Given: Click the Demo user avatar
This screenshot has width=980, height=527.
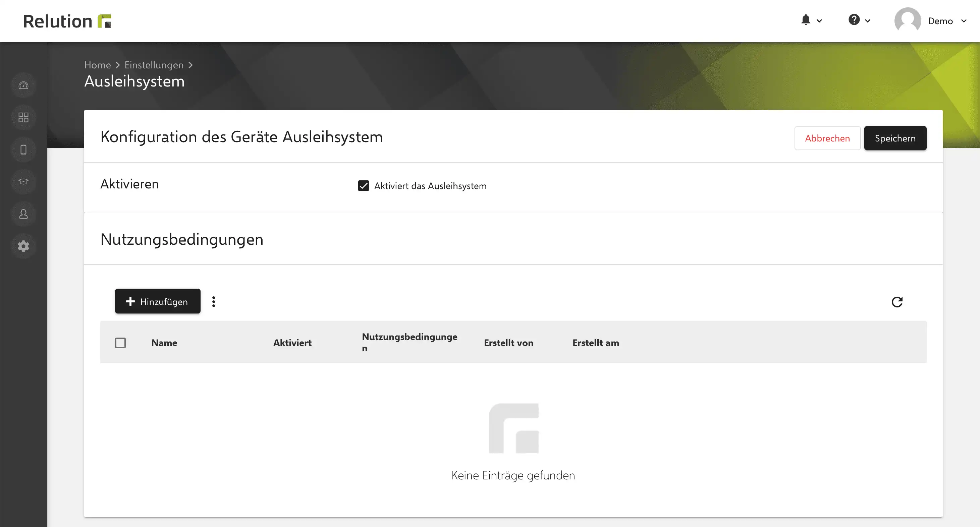Looking at the screenshot, I should [x=907, y=20].
